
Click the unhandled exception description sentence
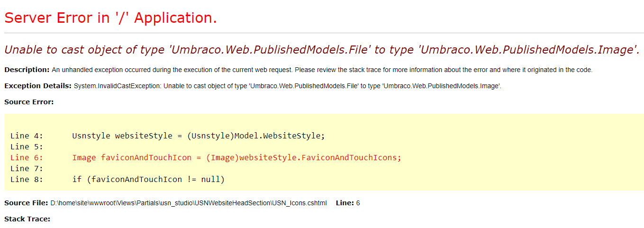point(322,70)
